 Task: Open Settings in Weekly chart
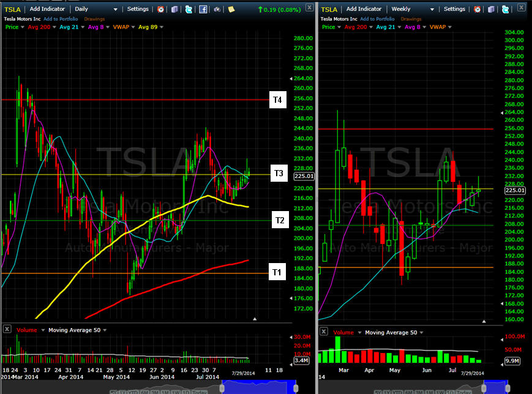(454, 9)
